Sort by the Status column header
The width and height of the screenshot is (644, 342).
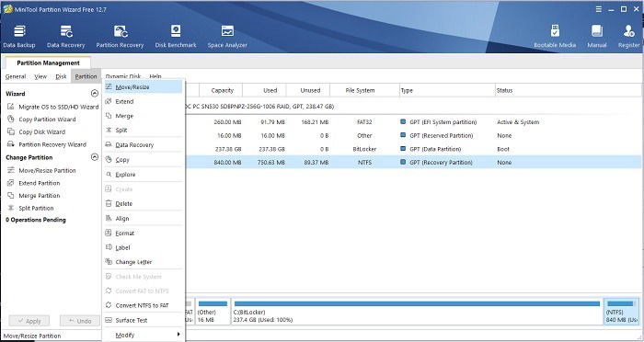569,90
